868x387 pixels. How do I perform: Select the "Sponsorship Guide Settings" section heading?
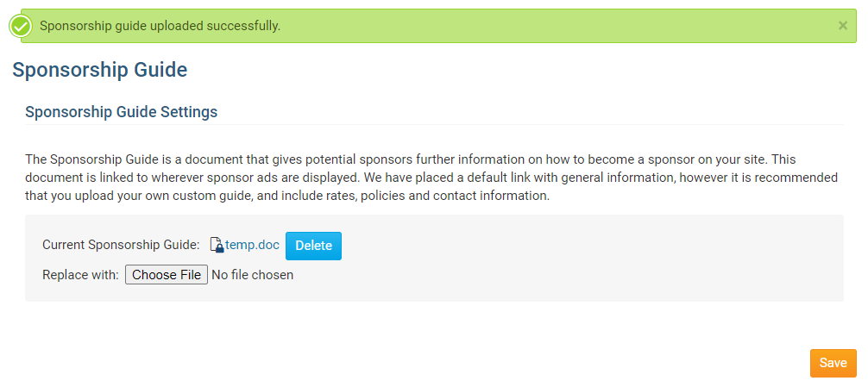[x=121, y=112]
